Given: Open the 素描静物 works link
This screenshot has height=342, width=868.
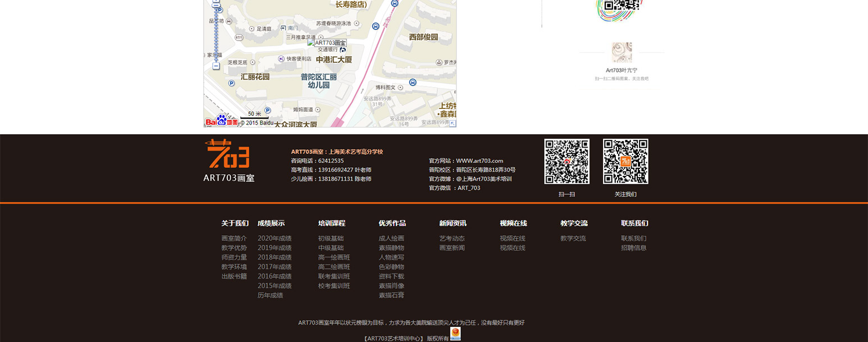Looking at the screenshot, I should (392, 248).
